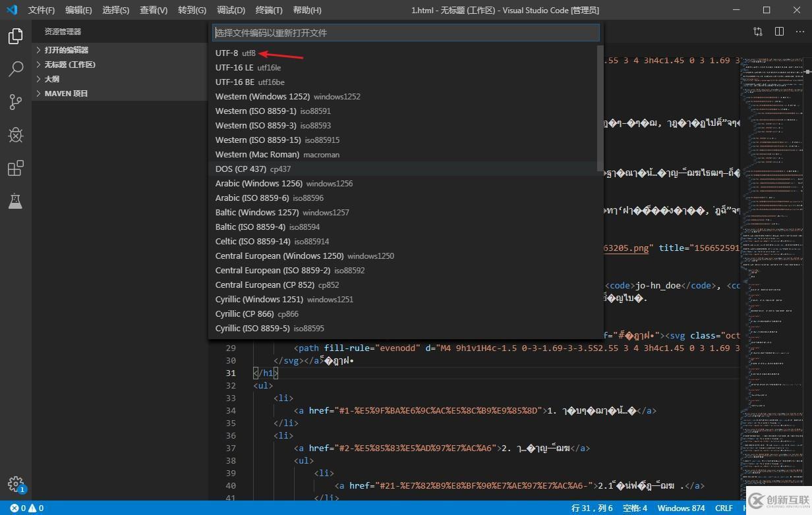Open the 终端(T) menu
This screenshot has height=515, width=812.
coord(268,10)
